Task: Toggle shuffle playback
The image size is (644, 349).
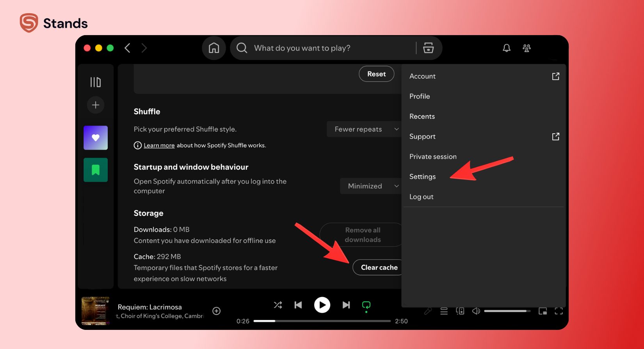Action: pos(278,305)
